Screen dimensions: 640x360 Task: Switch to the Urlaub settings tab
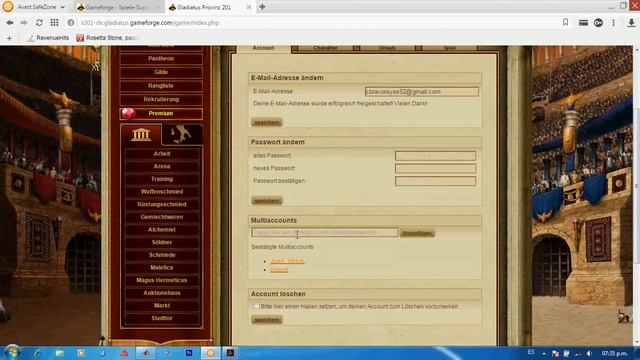[387, 48]
